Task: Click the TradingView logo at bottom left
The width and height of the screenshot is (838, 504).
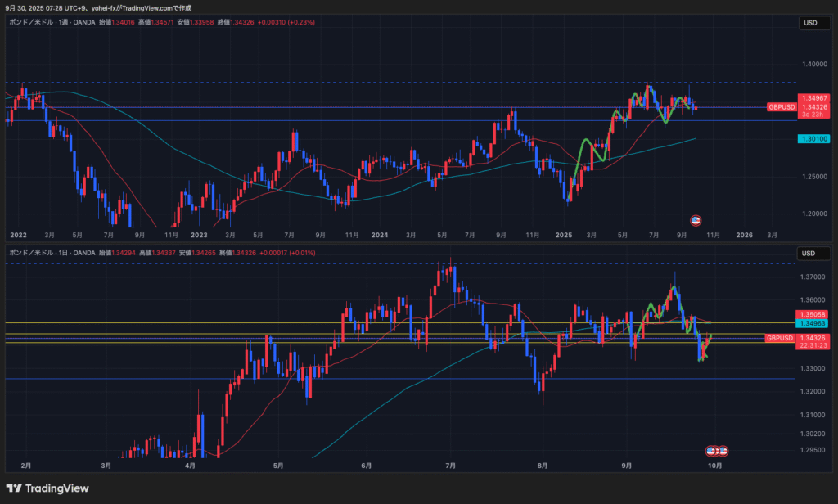Action: point(47,488)
